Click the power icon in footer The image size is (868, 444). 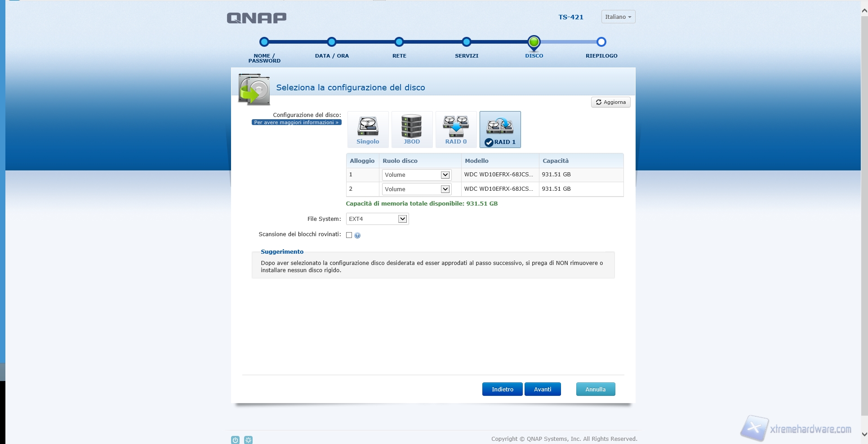point(235,440)
